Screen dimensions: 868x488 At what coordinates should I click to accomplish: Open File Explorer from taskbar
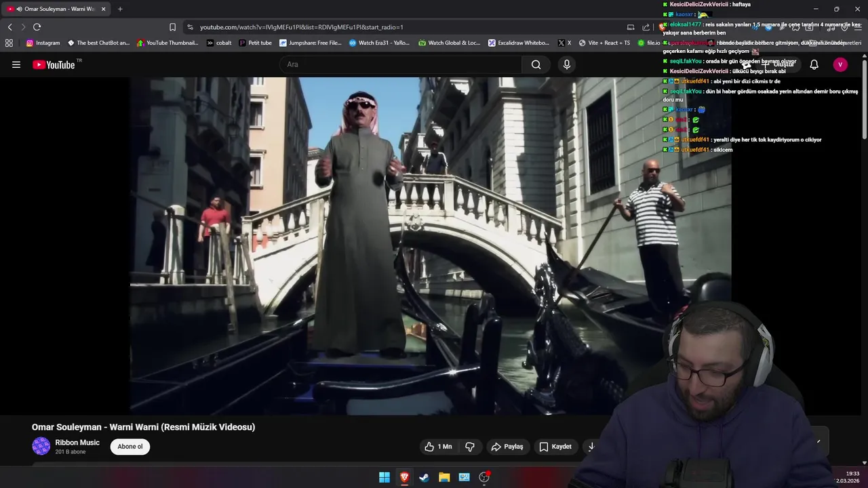point(444,477)
